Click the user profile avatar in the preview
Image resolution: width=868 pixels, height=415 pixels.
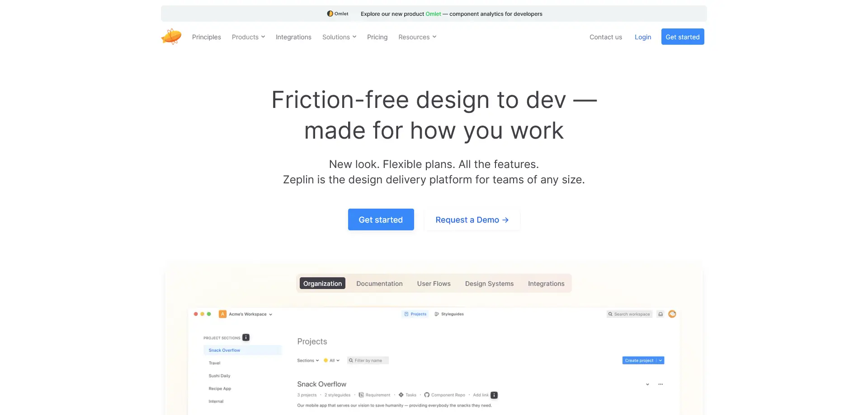click(x=672, y=314)
